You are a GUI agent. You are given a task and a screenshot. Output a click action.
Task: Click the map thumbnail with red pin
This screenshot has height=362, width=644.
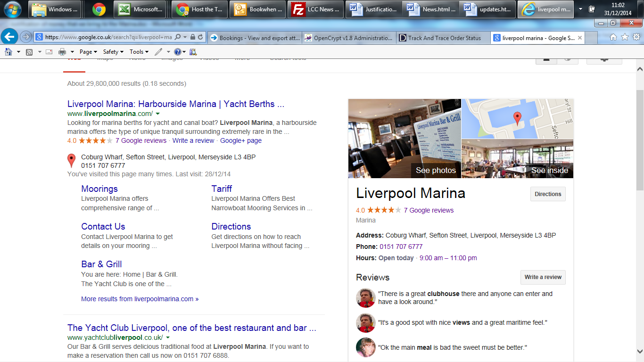tap(517, 119)
